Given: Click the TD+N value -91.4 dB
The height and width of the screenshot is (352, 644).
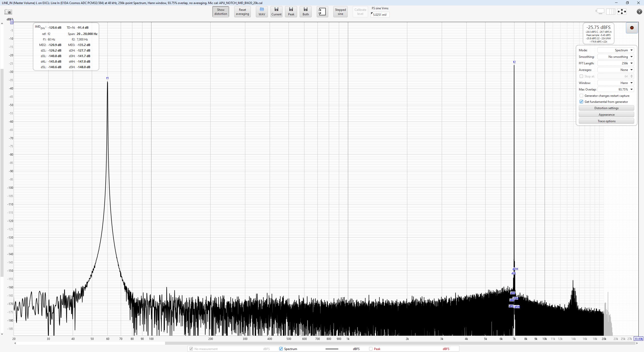Looking at the screenshot, I should 83,28.
